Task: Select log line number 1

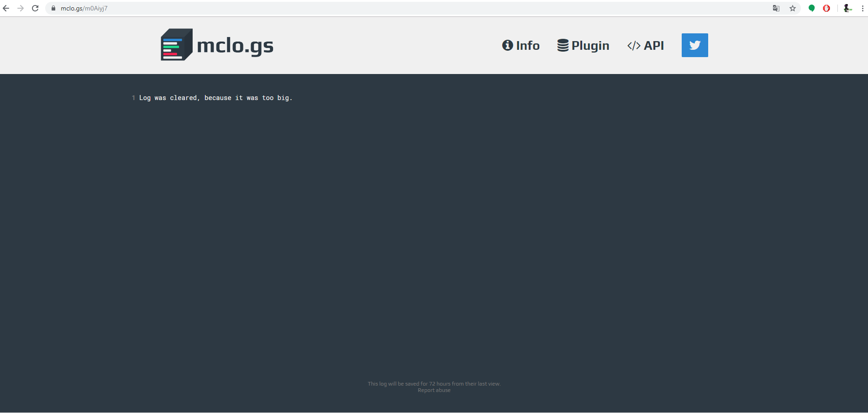Action: click(x=133, y=98)
